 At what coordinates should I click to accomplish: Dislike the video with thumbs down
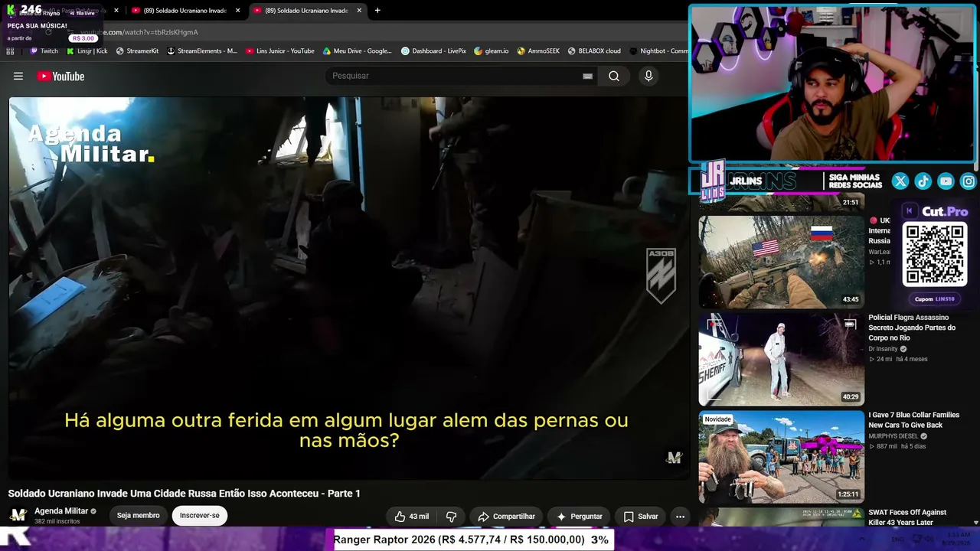click(x=452, y=517)
